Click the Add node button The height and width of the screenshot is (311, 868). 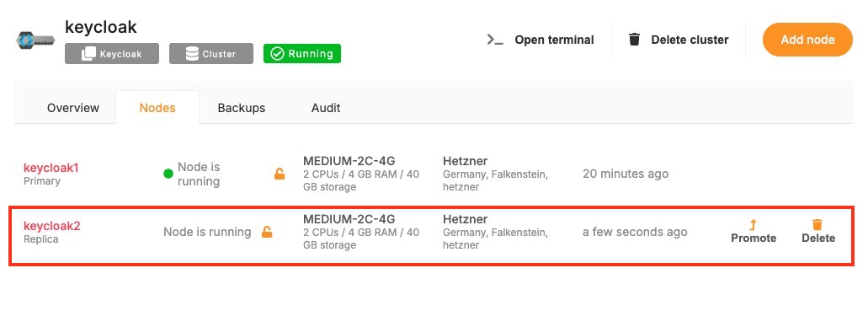(x=807, y=40)
